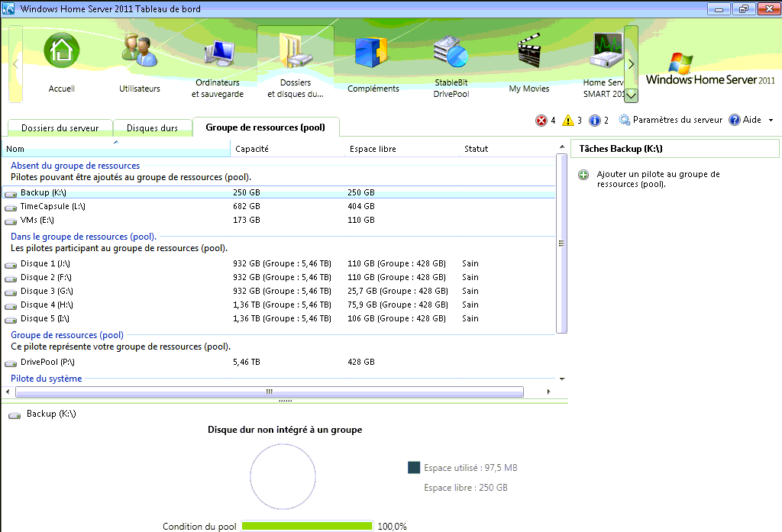Switch to Disques durs tab

tap(152, 128)
